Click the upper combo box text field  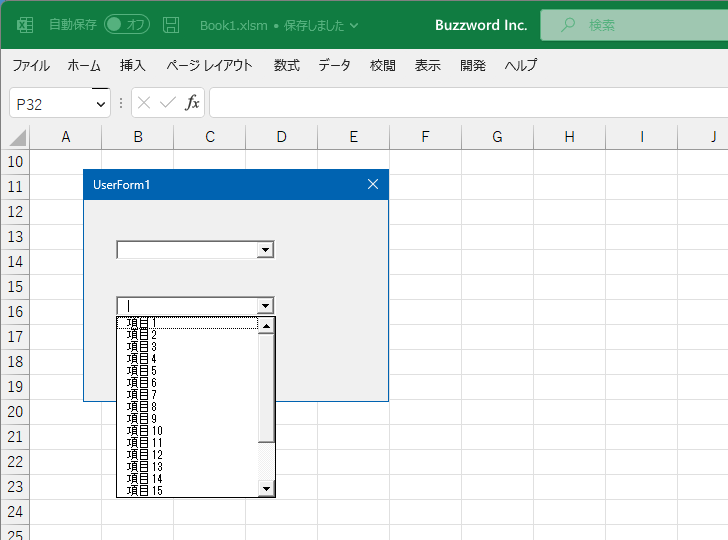pos(188,250)
